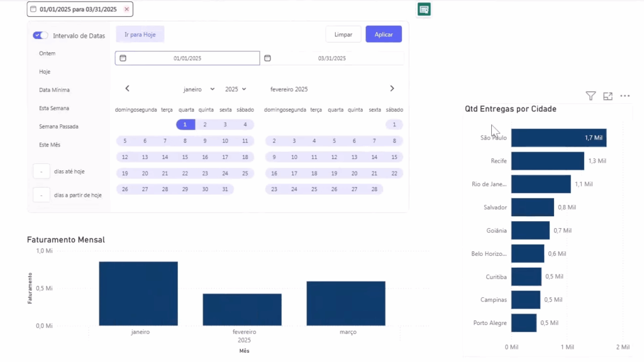The image size is (644, 362).
Task: Click the Faturamento Mensal chart title
Action: pos(65,239)
